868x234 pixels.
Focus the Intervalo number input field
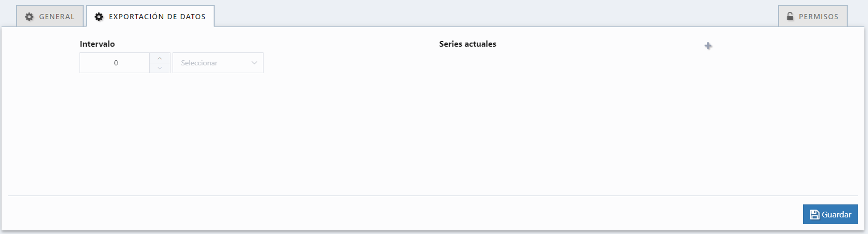[115, 63]
